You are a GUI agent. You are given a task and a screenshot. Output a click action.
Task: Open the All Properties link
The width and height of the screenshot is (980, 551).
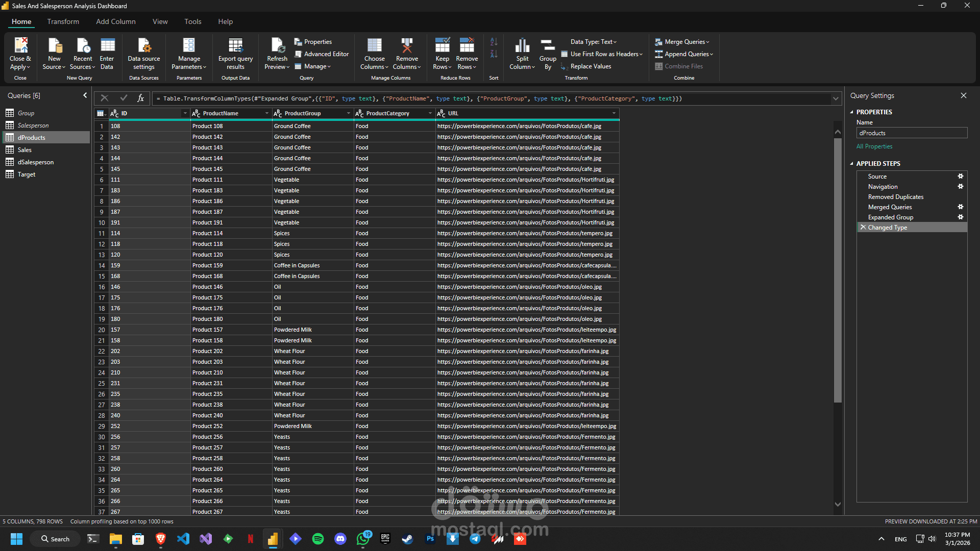874,146
